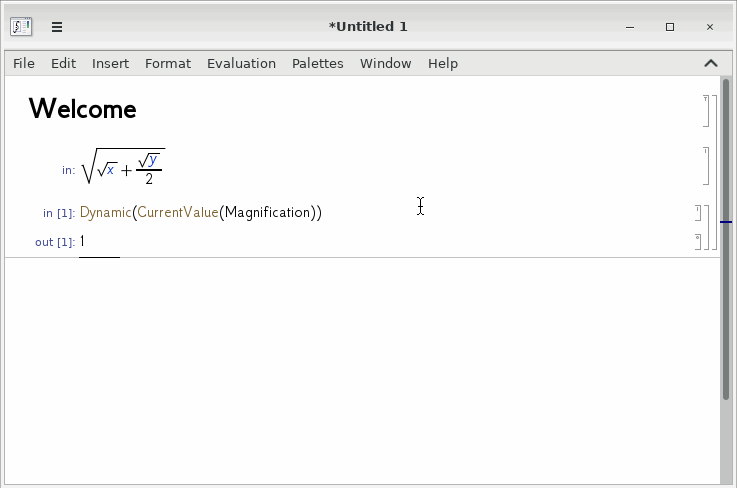Select the square root formula cell bracket

706,166
